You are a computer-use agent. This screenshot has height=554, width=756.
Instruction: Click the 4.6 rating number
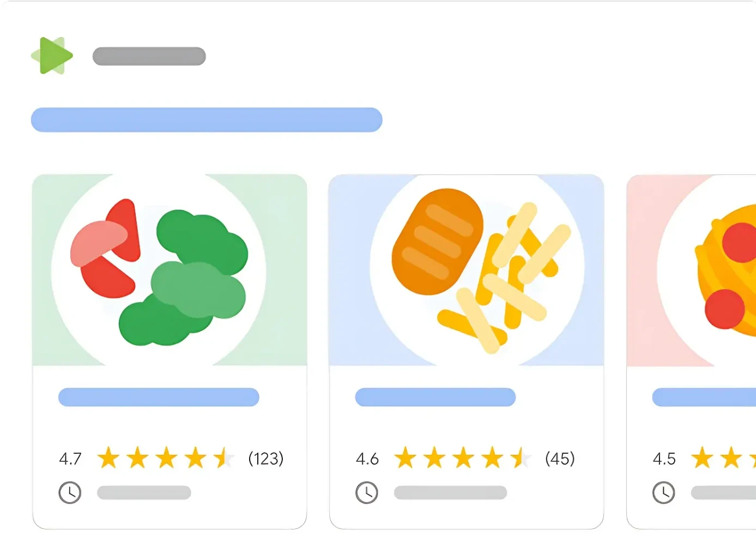click(367, 459)
